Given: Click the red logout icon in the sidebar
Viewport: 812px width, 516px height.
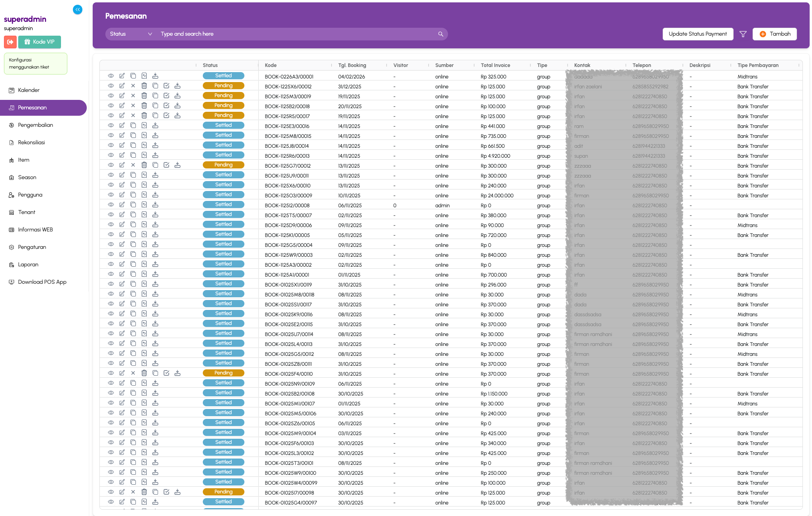Looking at the screenshot, I should tap(10, 42).
